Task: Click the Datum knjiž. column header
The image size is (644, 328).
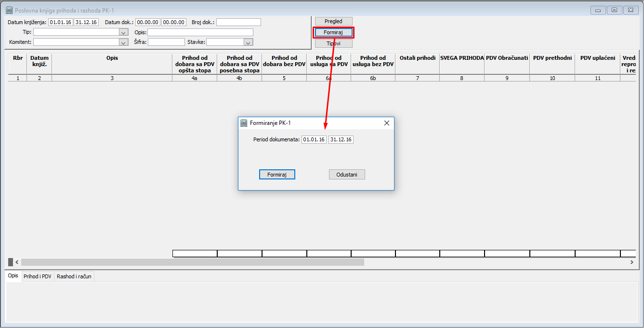Action: 39,64
